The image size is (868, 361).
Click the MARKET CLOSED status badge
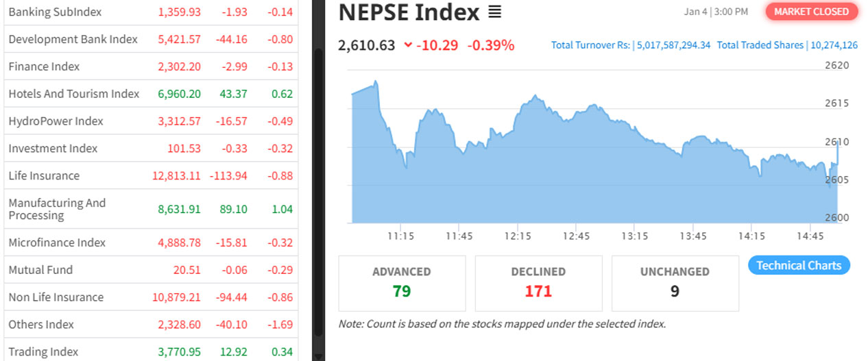811,12
